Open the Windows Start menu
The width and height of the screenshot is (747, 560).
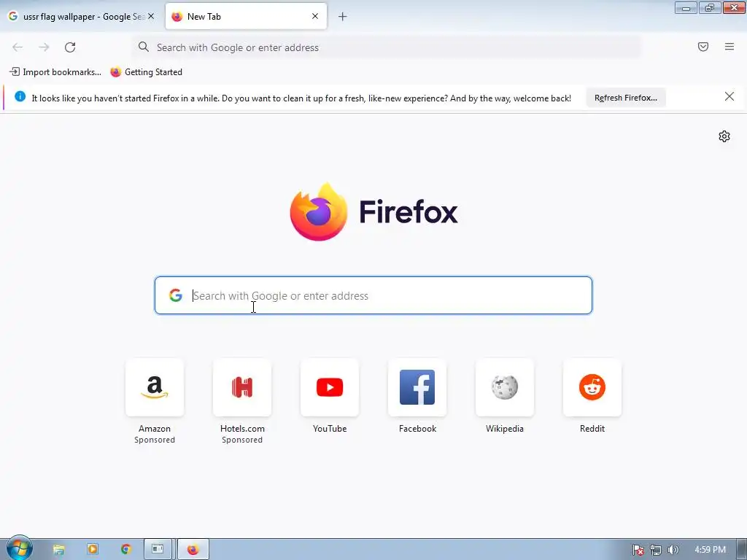[19, 548]
